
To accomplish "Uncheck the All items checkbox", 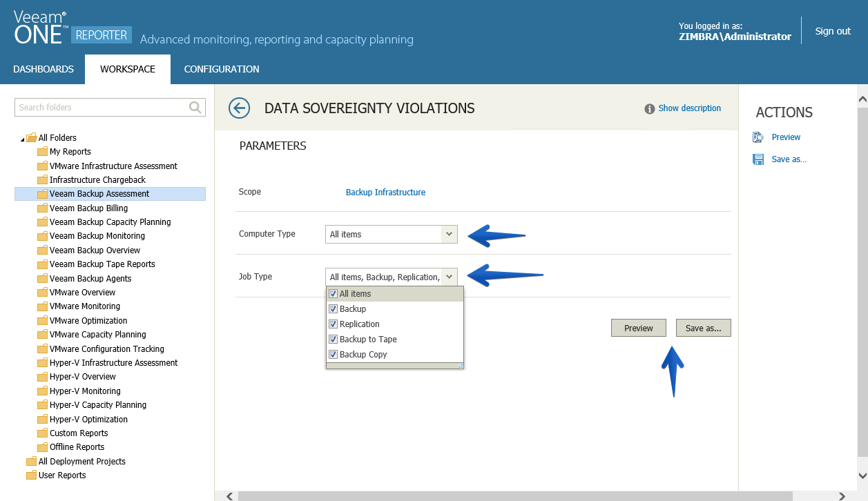I will click(x=333, y=293).
